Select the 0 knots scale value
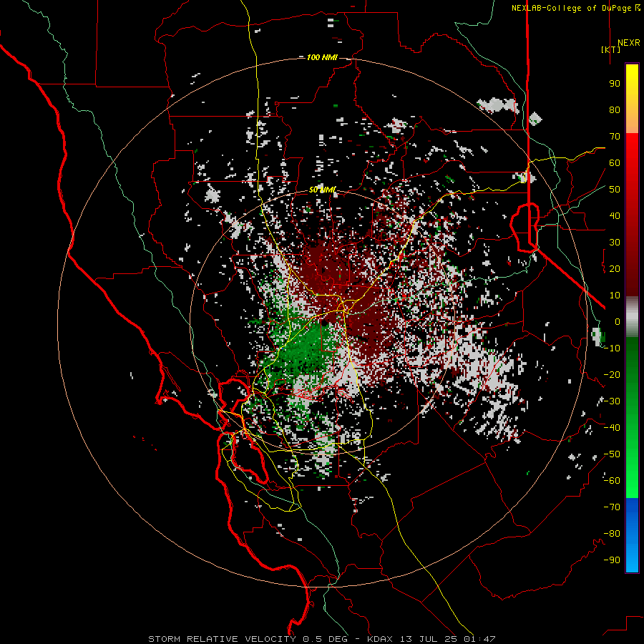This screenshot has height=644, width=644. (618, 321)
